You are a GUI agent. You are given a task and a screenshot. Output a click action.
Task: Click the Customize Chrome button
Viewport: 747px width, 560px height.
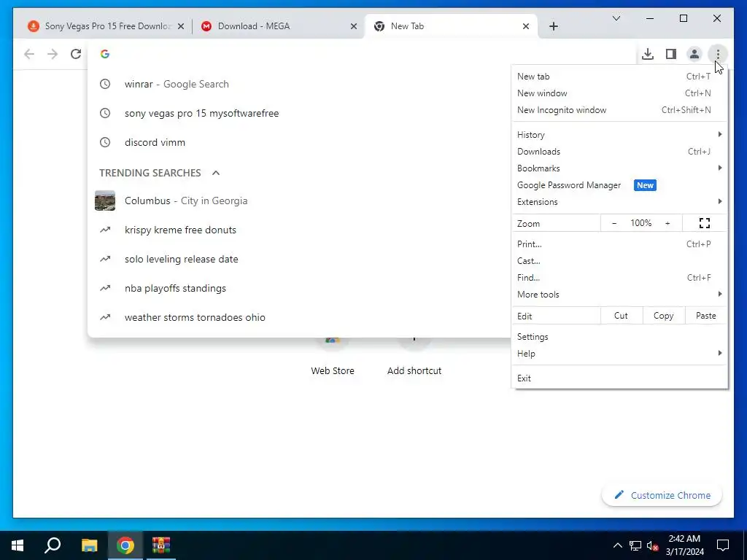tap(662, 495)
